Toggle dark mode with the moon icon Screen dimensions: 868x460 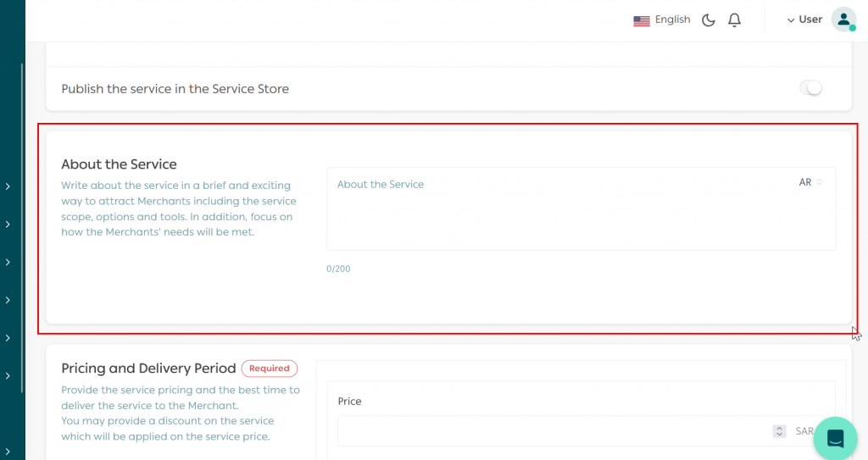[x=709, y=20]
